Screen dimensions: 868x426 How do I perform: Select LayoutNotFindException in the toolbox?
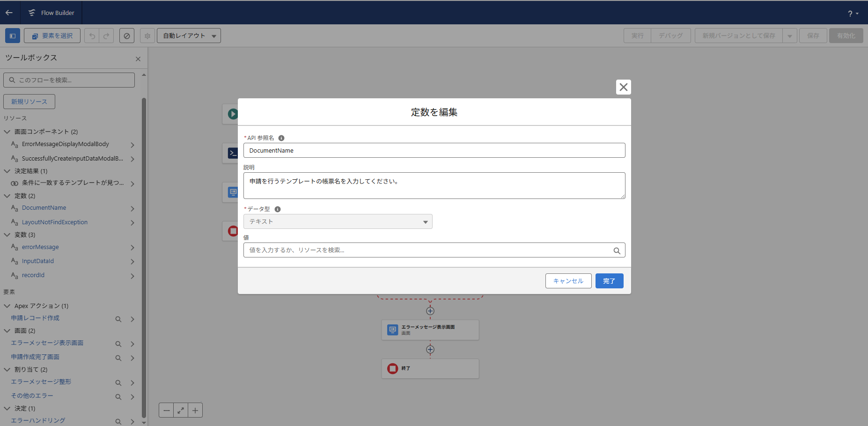tap(54, 222)
